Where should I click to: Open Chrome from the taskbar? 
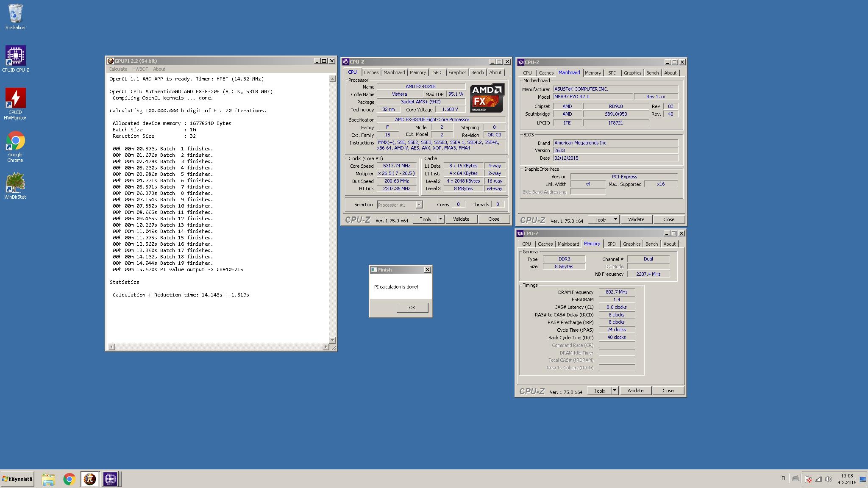point(69,479)
